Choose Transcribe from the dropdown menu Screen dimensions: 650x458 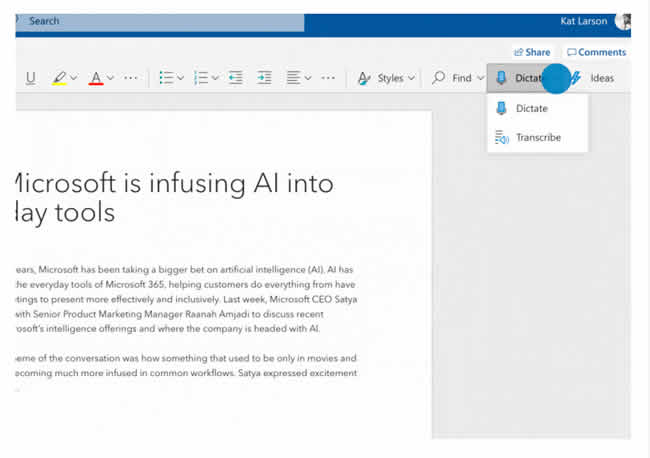point(537,137)
